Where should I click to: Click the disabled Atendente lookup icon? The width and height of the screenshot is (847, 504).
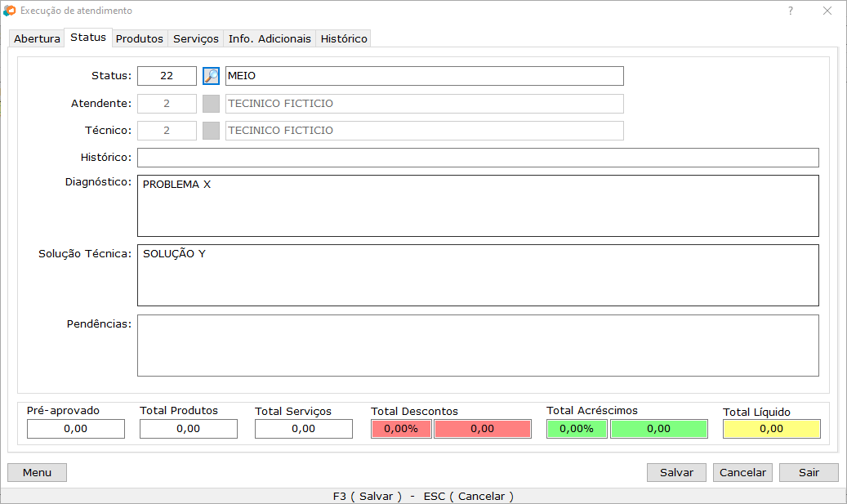coord(211,104)
